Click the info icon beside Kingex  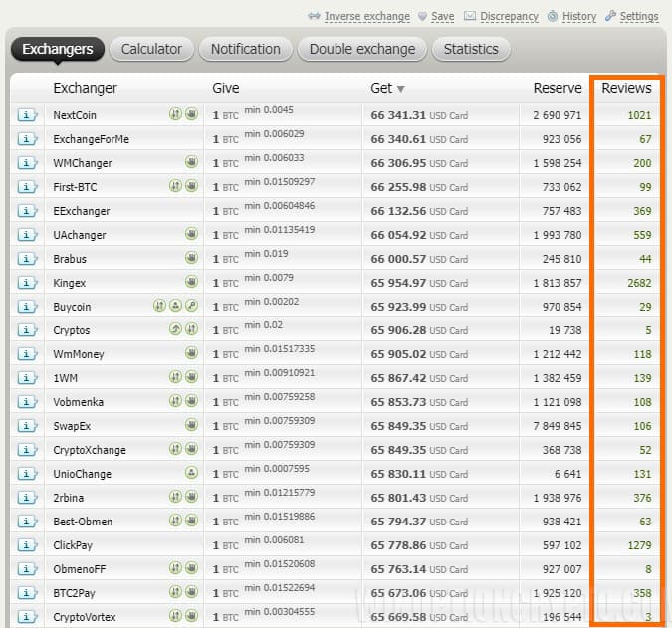(26, 283)
